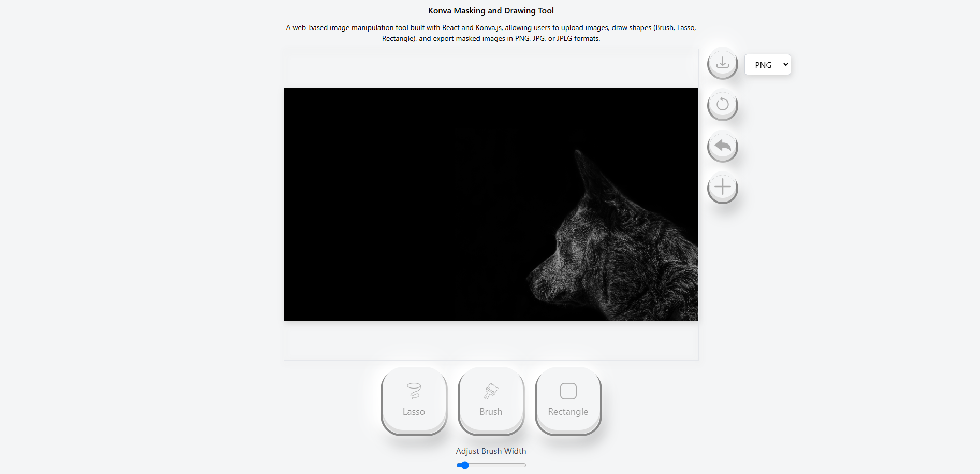Select the Rectangle tool
This screenshot has width=980, height=474.
coord(568,401)
